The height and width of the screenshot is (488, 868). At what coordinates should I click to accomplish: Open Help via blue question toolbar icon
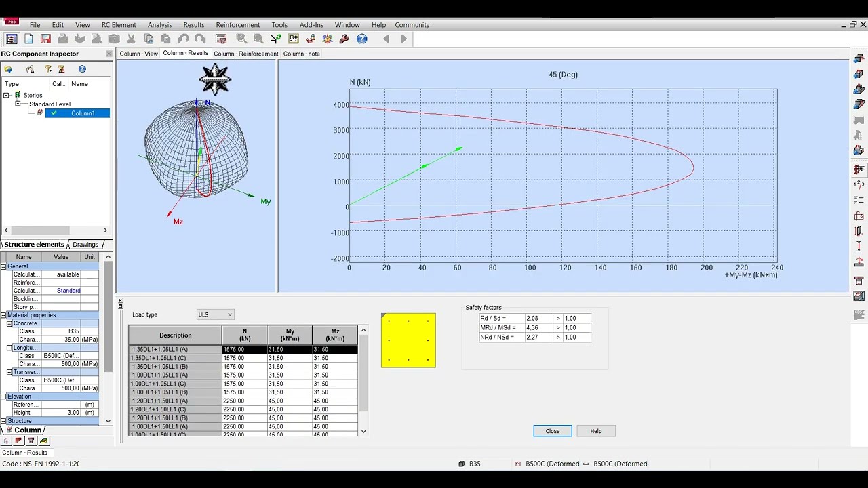[x=361, y=39]
